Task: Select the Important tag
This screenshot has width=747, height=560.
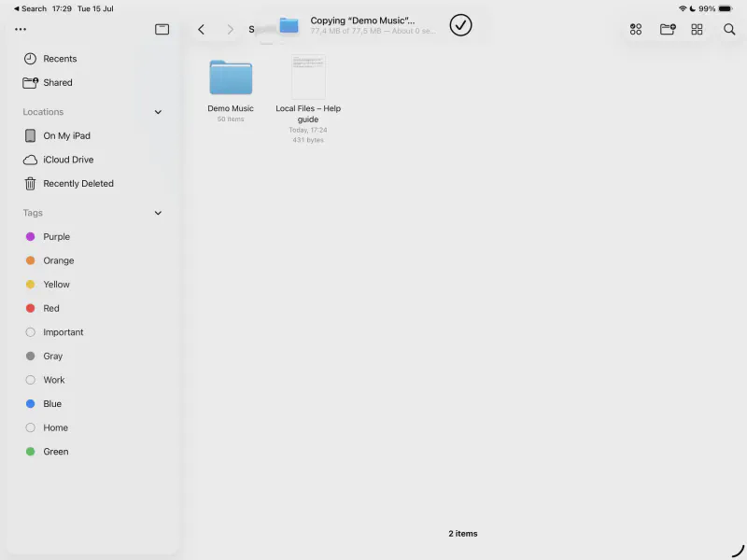Action: 63,332
